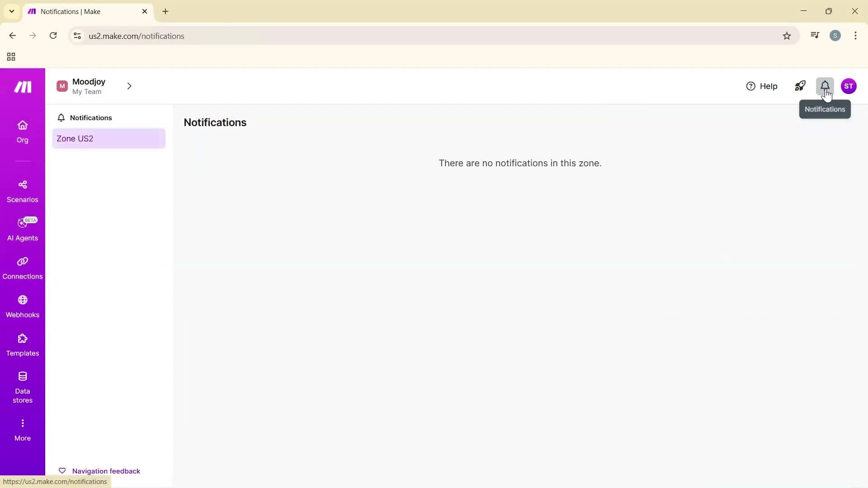Click the Help button
The height and width of the screenshot is (488, 868).
click(x=762, y=86)
